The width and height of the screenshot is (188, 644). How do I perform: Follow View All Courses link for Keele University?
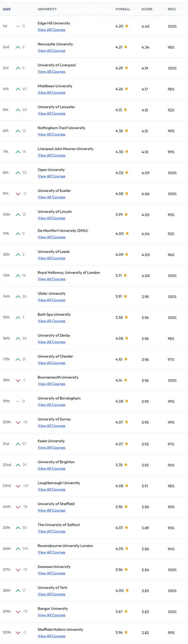point(51,447)
